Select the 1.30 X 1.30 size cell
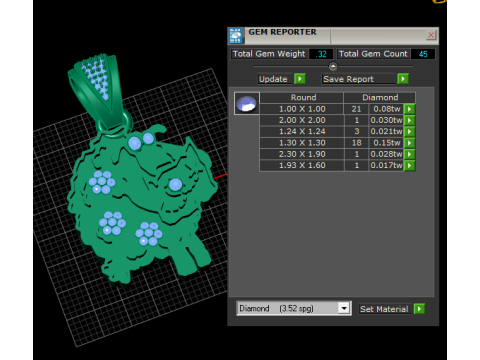This screenshot has height=360, width=480. pyautogui.click(x=302, y=143)
